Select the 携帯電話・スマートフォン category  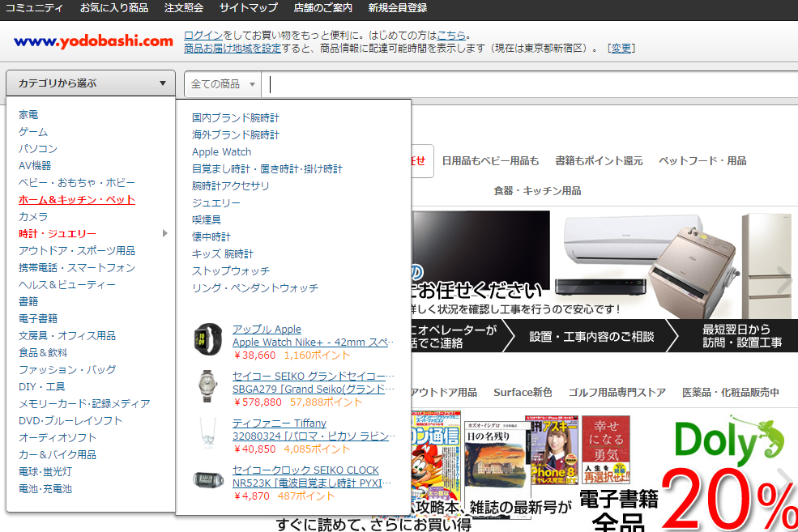coord(77,267)
